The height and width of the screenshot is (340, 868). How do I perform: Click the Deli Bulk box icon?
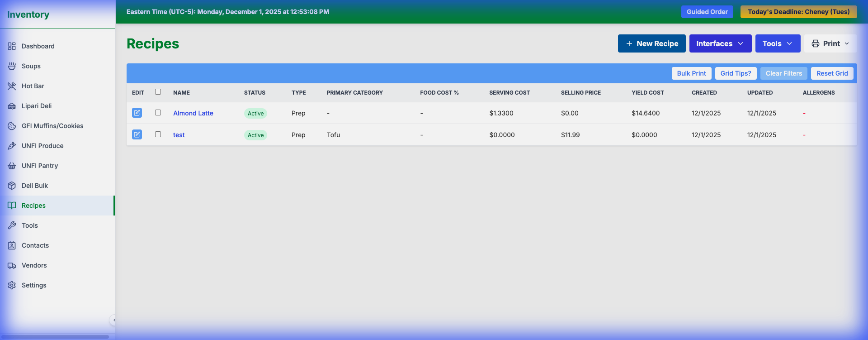(x=12, y=186)
